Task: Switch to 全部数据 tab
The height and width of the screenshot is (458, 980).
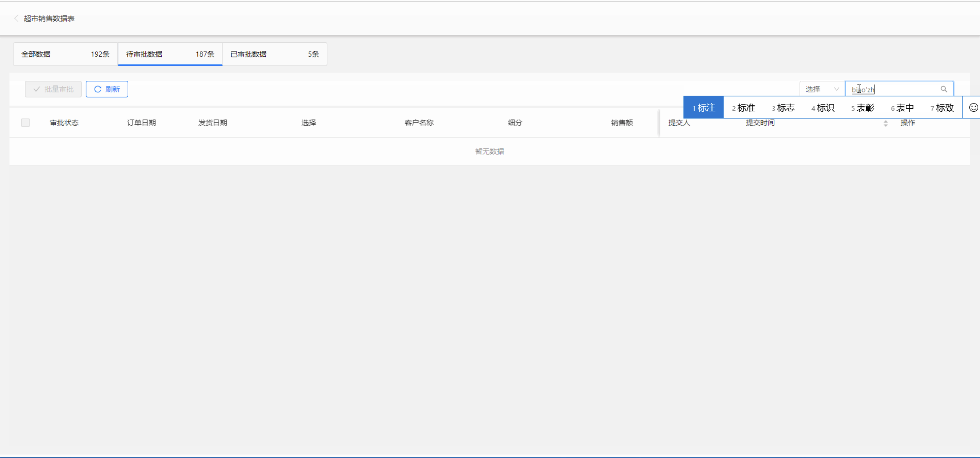Action: 65,54
